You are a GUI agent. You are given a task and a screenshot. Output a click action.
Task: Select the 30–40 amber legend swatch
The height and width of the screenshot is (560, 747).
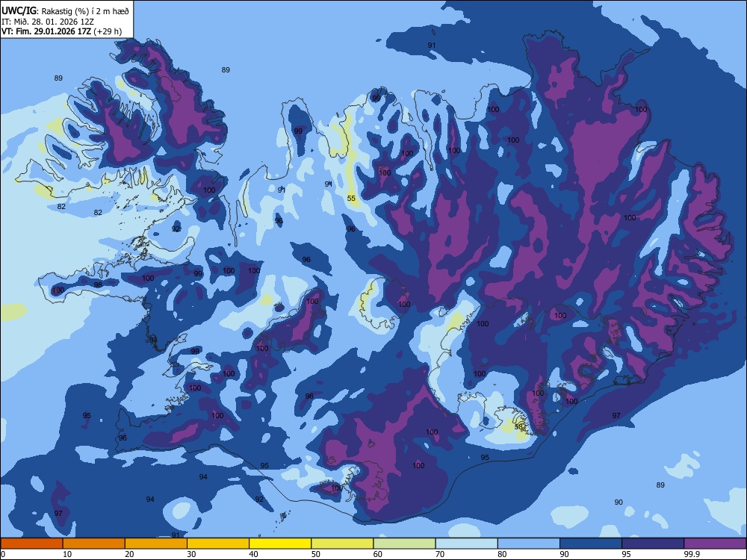click(218, 544)
